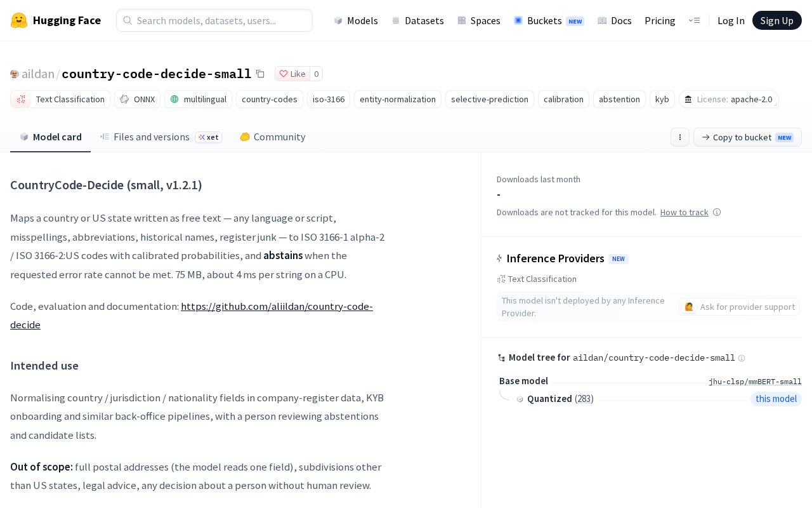The height and width of the screenshot is (508, 812).
Task: Click the How to track link
Action: [x=684, y=212]
